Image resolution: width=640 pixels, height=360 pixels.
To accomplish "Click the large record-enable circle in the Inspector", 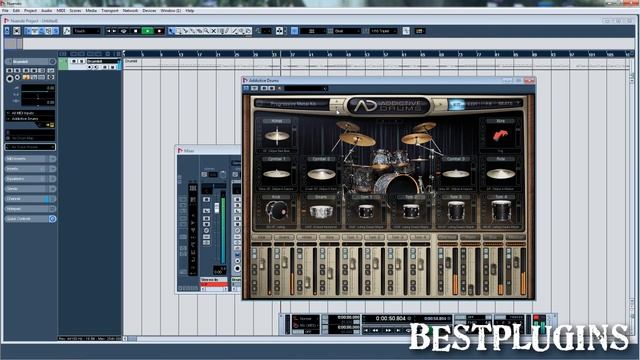I will pyautogui.click(x=9, y=79).
